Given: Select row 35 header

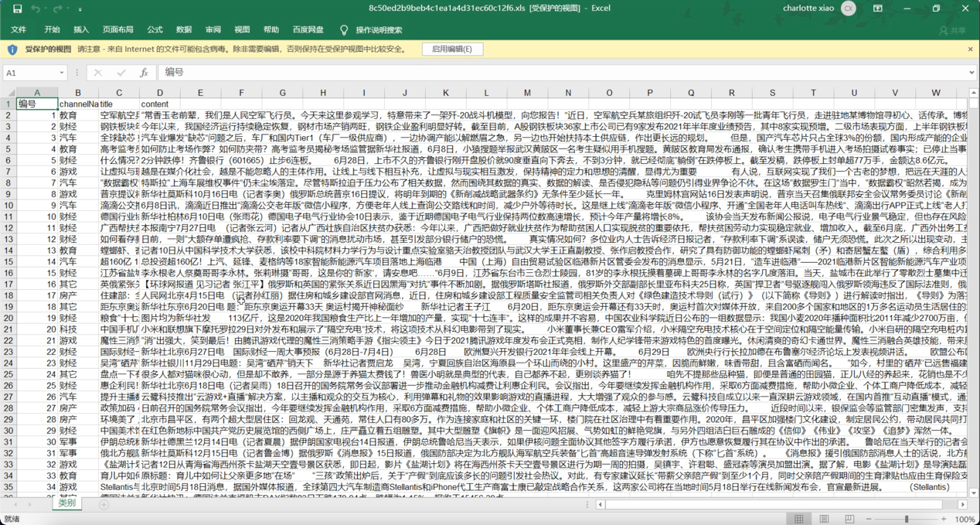Looking at the screenshot, I should (x=8, y=487).
